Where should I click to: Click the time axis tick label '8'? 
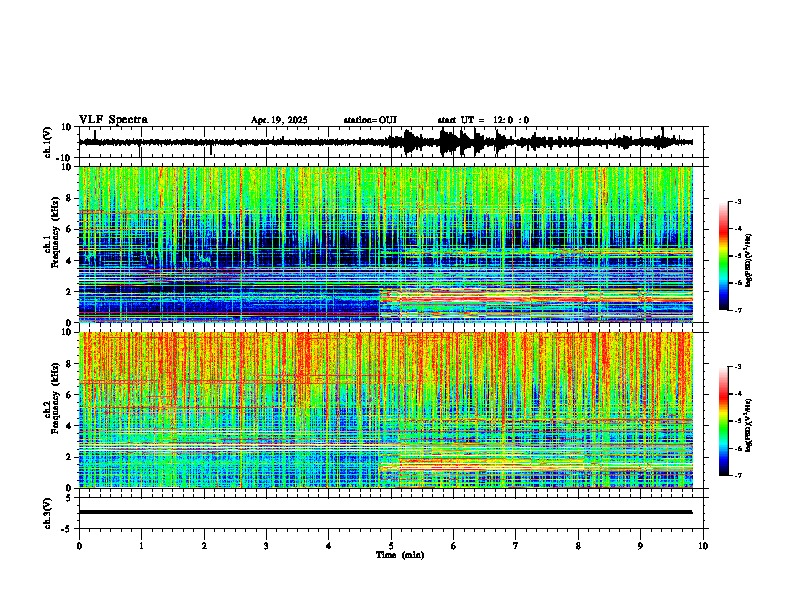point(578,546)
